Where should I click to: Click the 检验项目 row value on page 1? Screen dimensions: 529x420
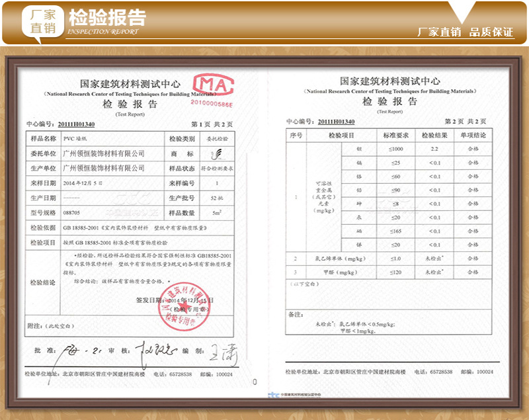pos(115,243)
